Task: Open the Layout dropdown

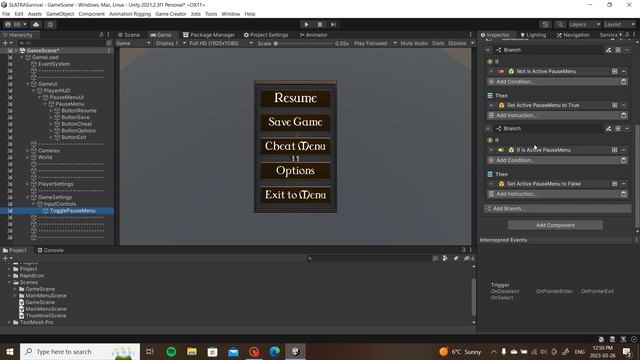Action: 620,24
